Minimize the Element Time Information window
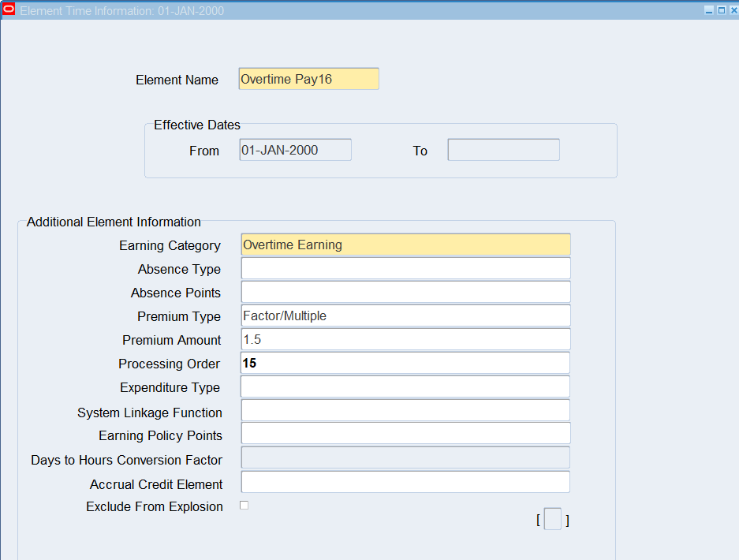739x560 pixels. click(x=708, y=10)
